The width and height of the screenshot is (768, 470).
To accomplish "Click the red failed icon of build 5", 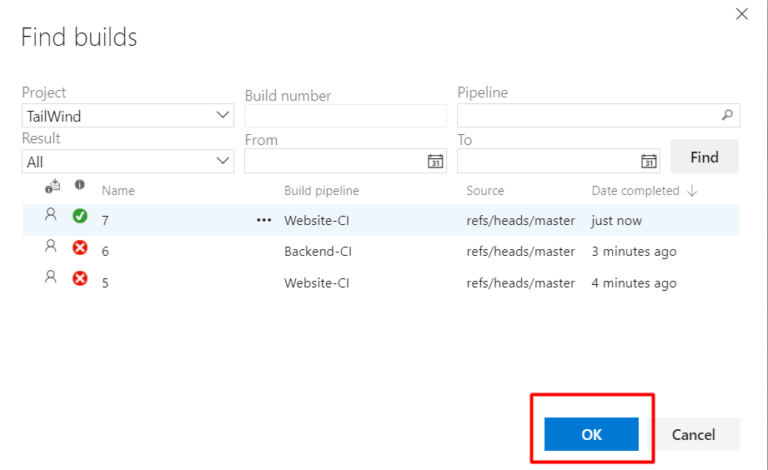I will click(80, 279).
